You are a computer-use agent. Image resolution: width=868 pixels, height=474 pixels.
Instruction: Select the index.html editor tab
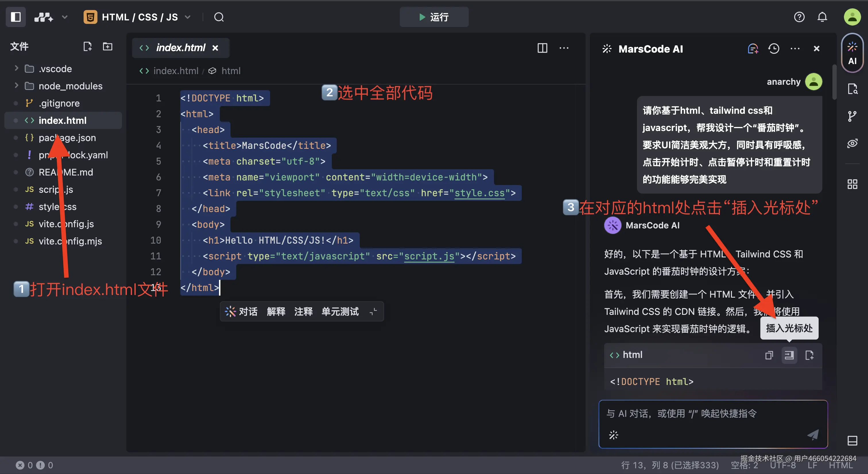[180, 48]
